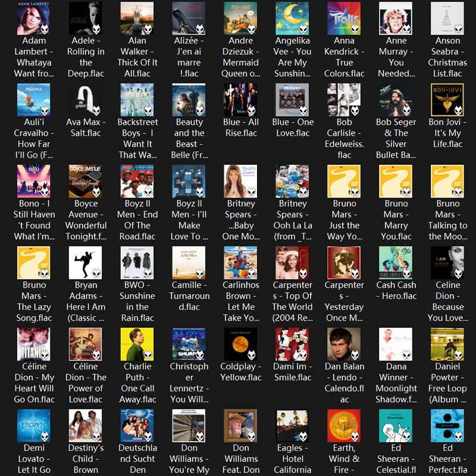Select Anna Kendrick True Colors Trolls icon
Viewport: 476px width, 476px height.
344,18
